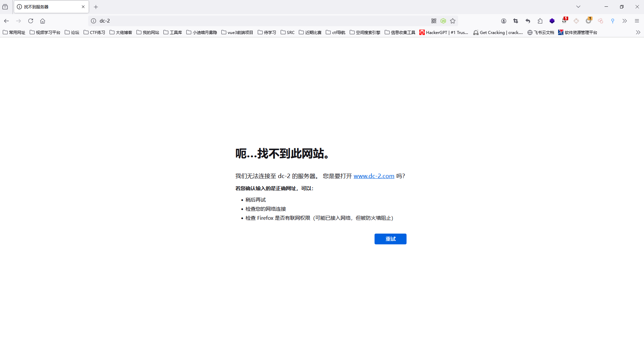The width and height of the screenshot is (644, 345).
Task: Go to the home page icon
Action: coord(43,21)
